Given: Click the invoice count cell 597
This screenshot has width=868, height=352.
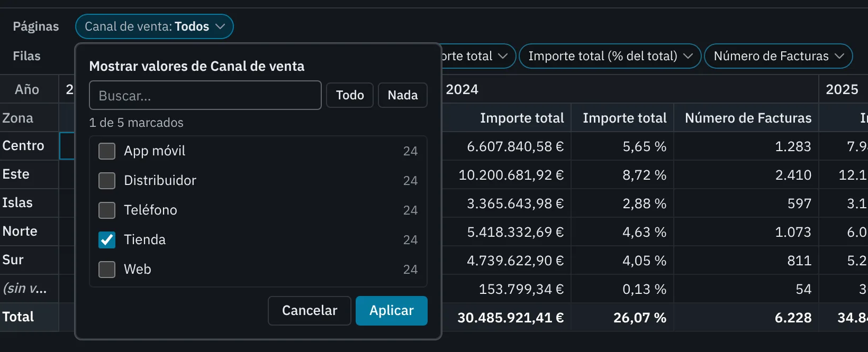Looking at the screenshot, I should tap(746, 203).
